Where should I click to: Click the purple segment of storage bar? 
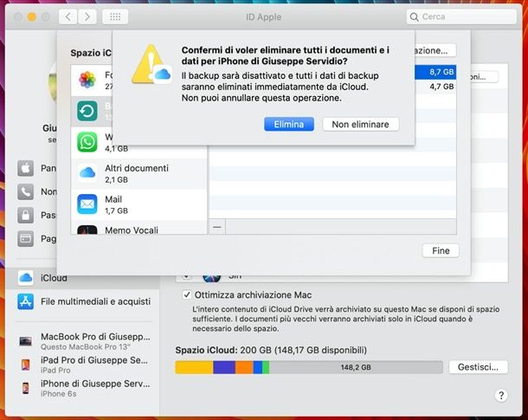(x=224, y=367)
